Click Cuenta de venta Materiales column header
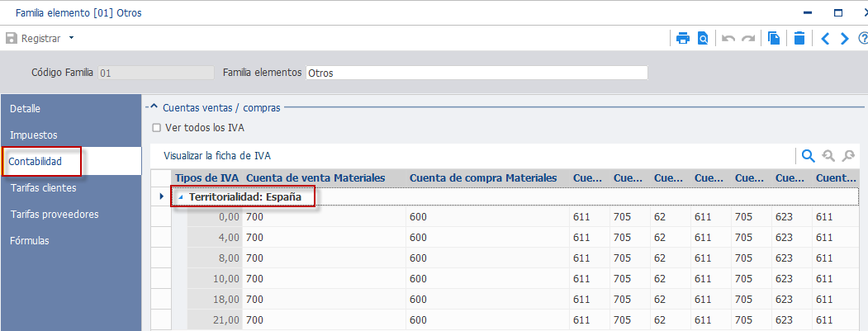The height and width of the screenshot is (331, 868). [x=315, y=177]
